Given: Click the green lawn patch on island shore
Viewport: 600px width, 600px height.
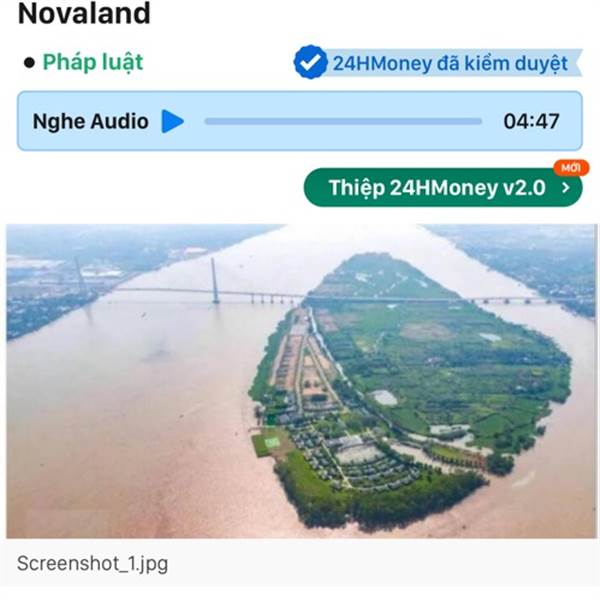Looking at the screenshot, I should coord(268,442).
